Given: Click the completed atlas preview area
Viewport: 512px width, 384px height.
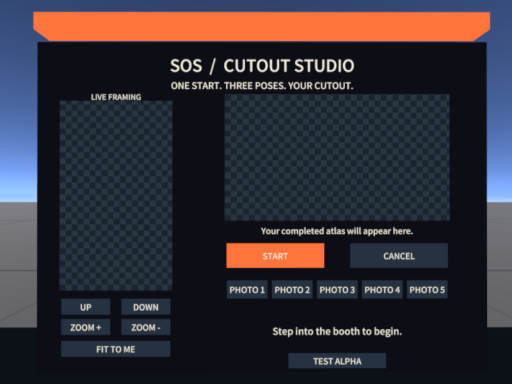Looking at the screenshot, I should click(337, 157).
